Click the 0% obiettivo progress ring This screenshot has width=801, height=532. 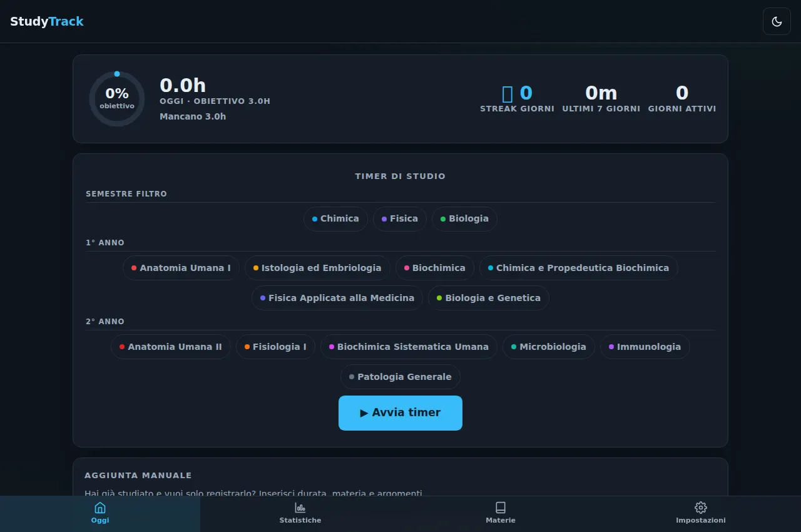117,99
